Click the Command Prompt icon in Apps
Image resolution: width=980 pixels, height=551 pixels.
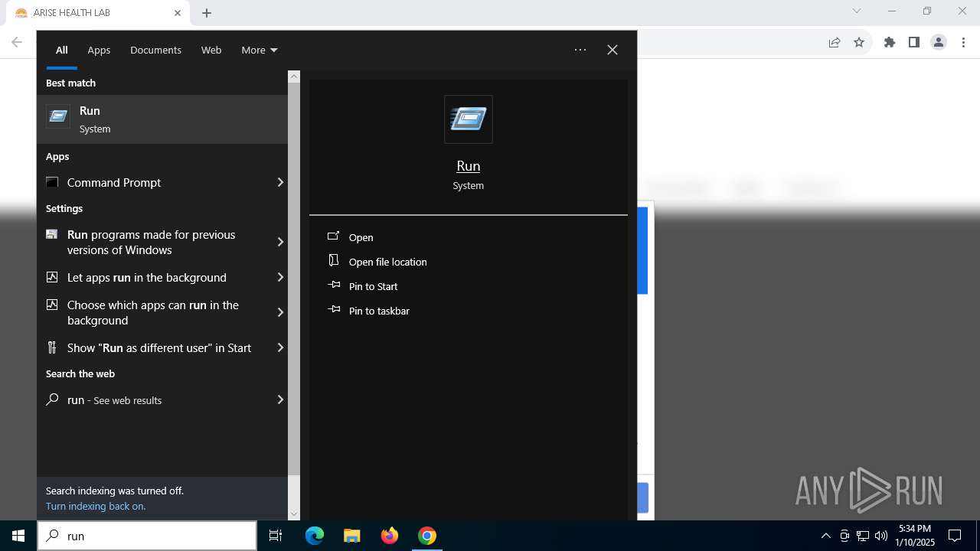pyautogui.click(x=52, y=182)
